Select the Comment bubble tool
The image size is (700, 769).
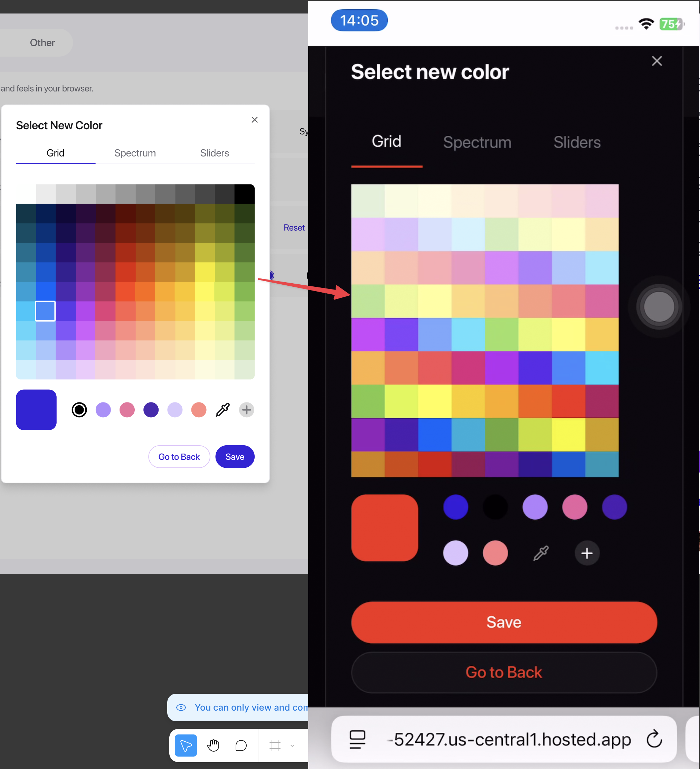coord(241,746)
